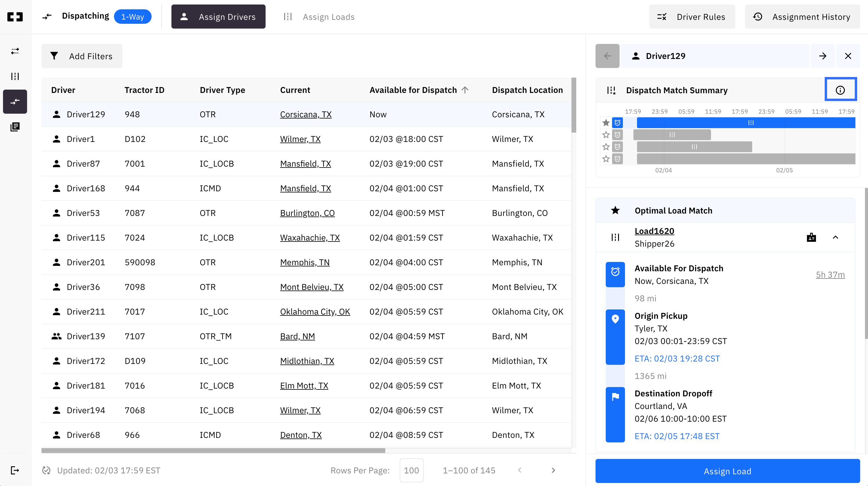This screenshot has width=868, height=486.
Task: Toggle the alarm clock on the third timeline row
Action: tap(617, 147)
